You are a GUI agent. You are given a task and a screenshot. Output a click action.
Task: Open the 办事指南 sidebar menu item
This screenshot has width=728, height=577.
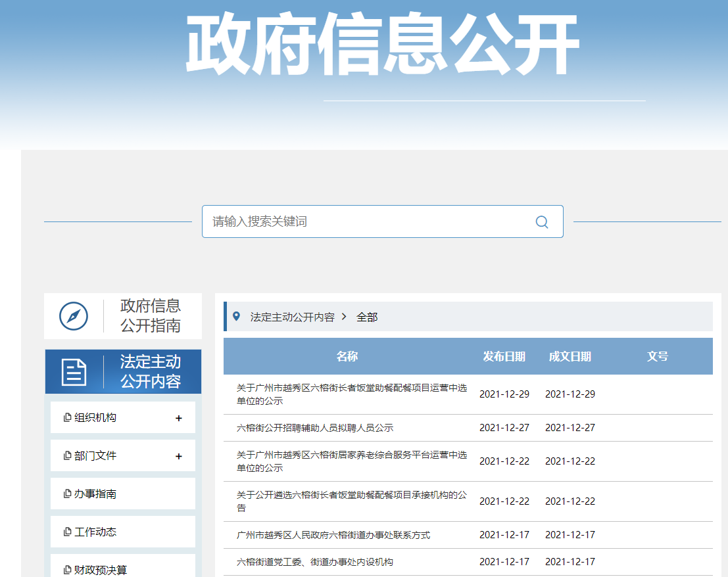point(95,494)
